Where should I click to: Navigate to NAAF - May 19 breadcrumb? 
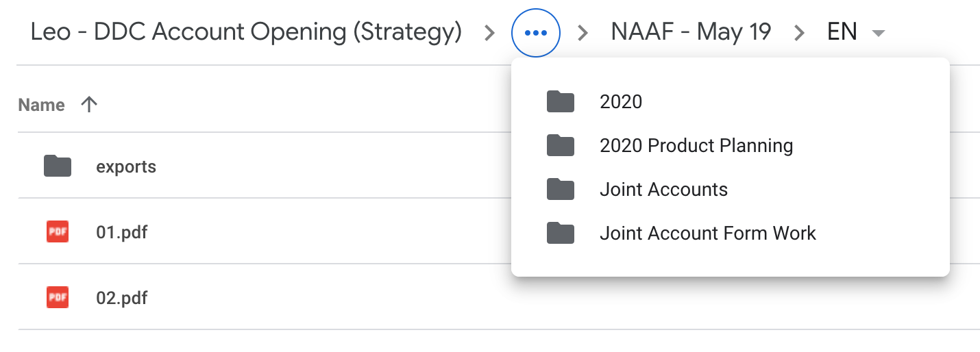tap(691, 32)
